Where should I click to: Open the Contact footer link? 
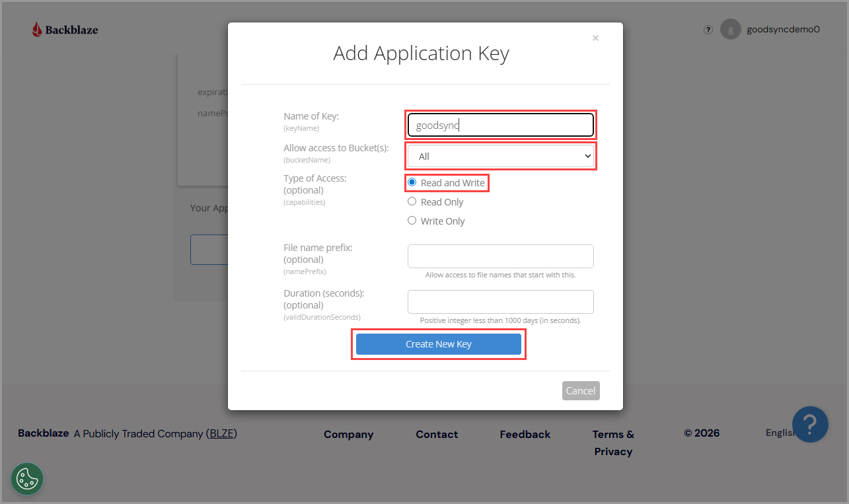(437, 435)
